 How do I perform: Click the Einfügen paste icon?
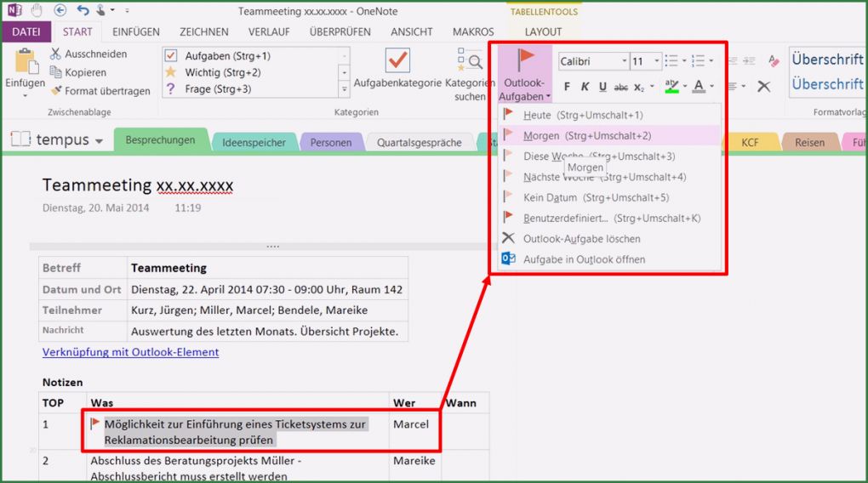(25, 61)
